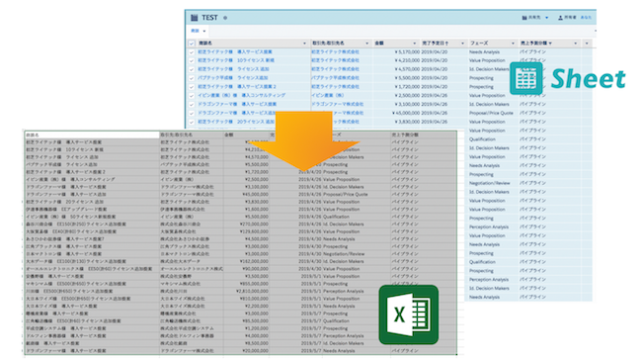The width and height of the screenshot is (644, 360).
Task: Expand the dropdown arrow on the view tab
Action: coord(204,32)
